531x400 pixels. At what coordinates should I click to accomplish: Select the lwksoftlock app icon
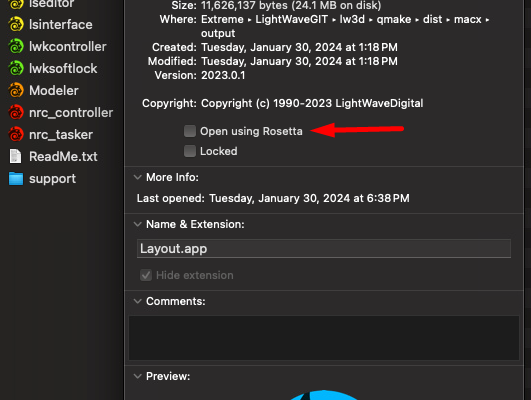(x=16, y=68)
